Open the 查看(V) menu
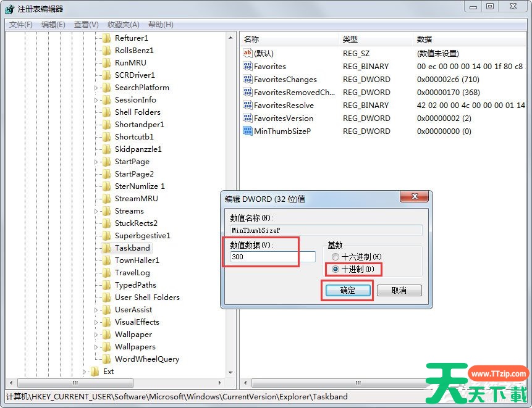This screenshot has width=532, height=408. (x=86, y=25)
